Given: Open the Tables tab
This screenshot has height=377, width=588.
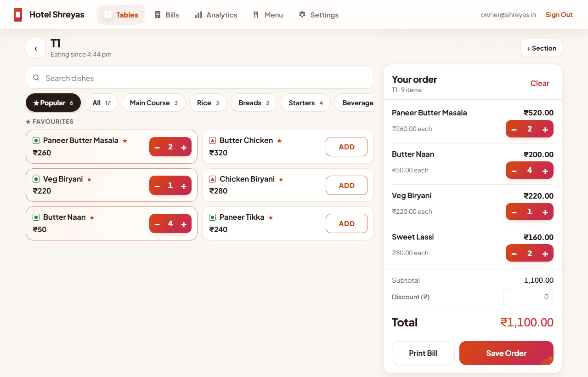Looking at the screenshot, I should (x=121, y=15).
